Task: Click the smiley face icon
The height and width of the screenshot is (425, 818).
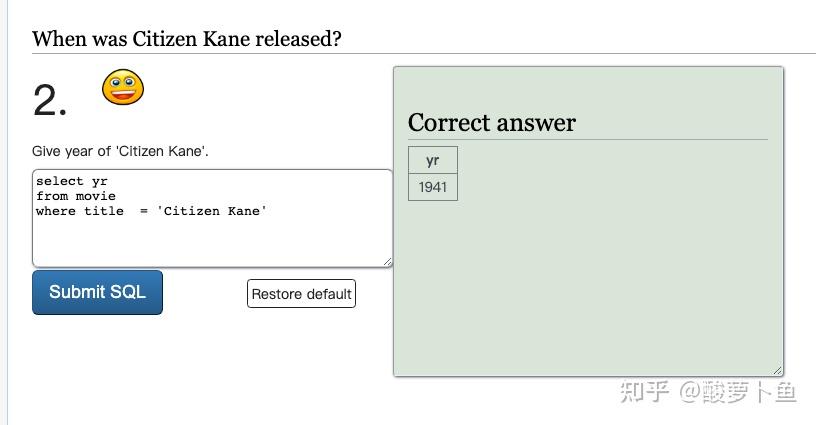Action: coord(123,88)
